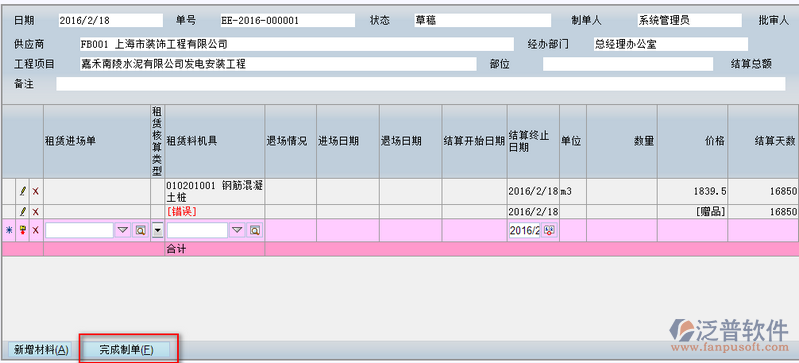Select the 2016/2/18 date in [错误] row
The height and width of the screenshot is (363, 799).
(x=533, y=212)
